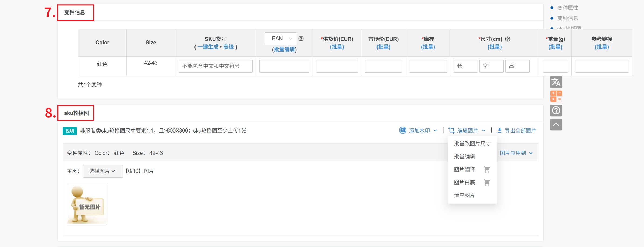
Task: Click the 一键生成 SKU link
Action: coord(208,47)
